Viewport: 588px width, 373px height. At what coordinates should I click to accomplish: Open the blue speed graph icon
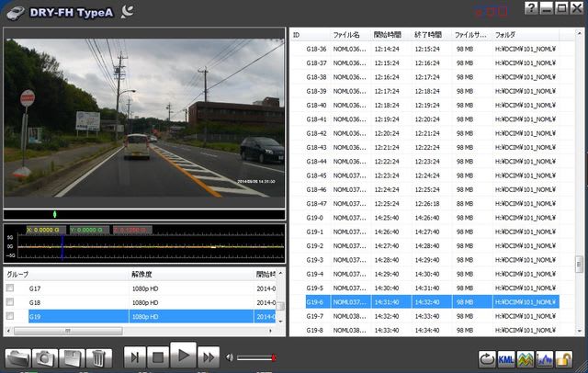click(x=545, y=359)
